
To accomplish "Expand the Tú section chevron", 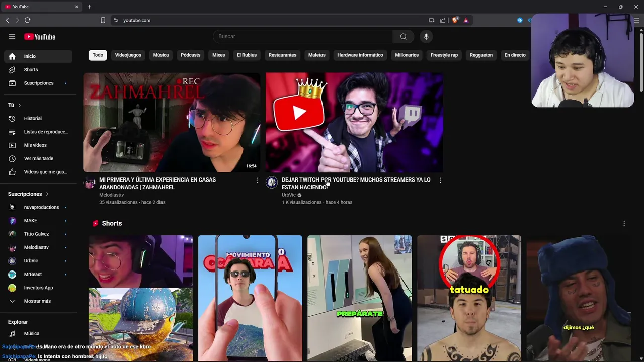I will 19,105.
